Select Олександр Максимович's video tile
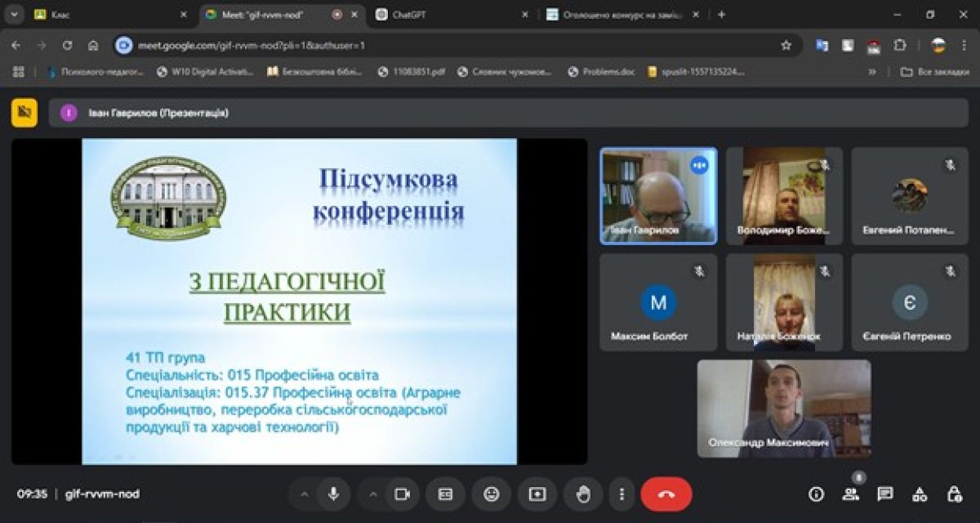 point(783,408)
